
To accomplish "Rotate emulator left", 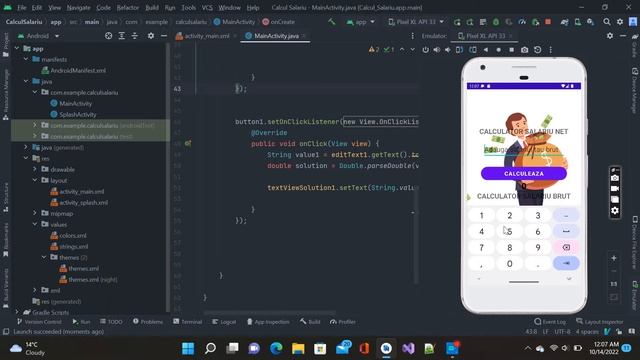I will point(460,50).
